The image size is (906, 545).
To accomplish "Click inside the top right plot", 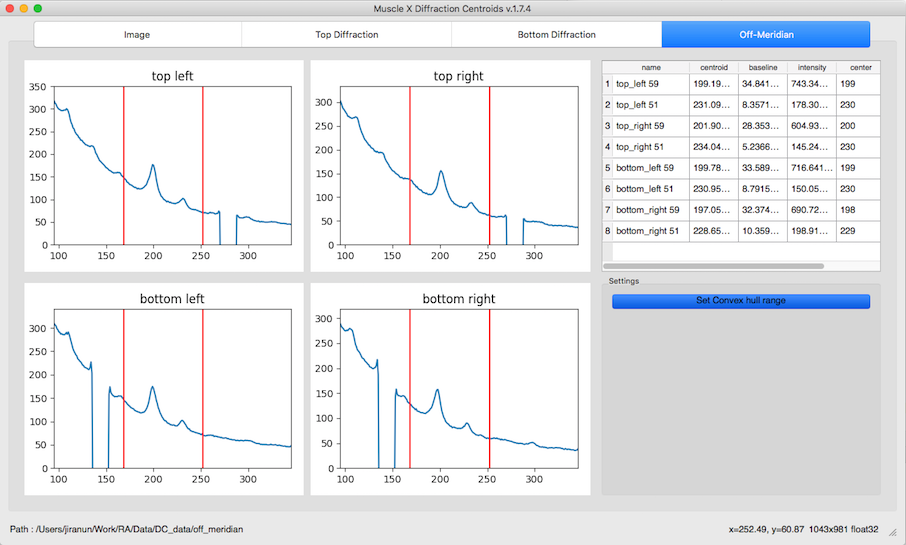I will pyautogui.click(x=459, y=165).
